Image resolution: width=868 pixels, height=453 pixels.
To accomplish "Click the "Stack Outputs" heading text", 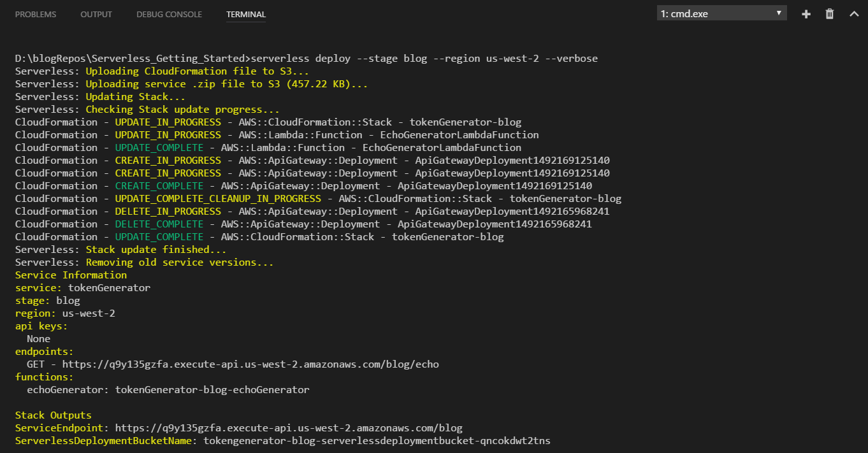I will click(x=53, y=415).
